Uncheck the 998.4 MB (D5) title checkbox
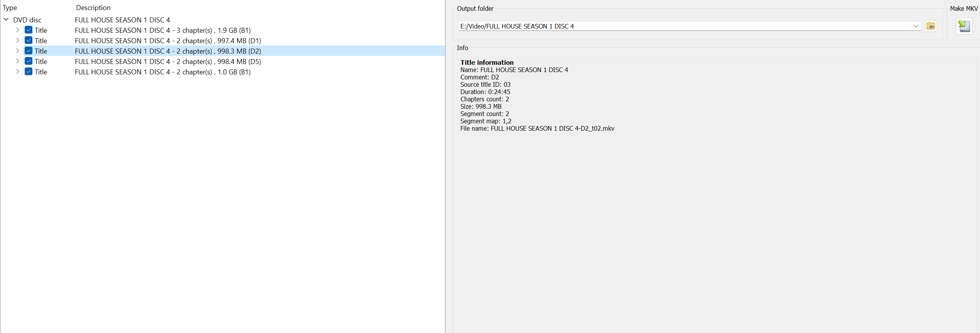 click(29, 61)
